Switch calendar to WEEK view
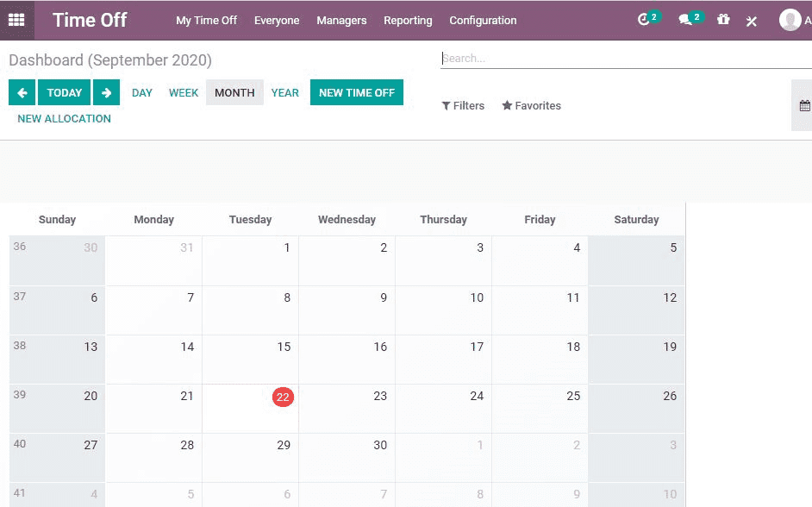Viewport: 812px width, 507px height. (184, 93)
